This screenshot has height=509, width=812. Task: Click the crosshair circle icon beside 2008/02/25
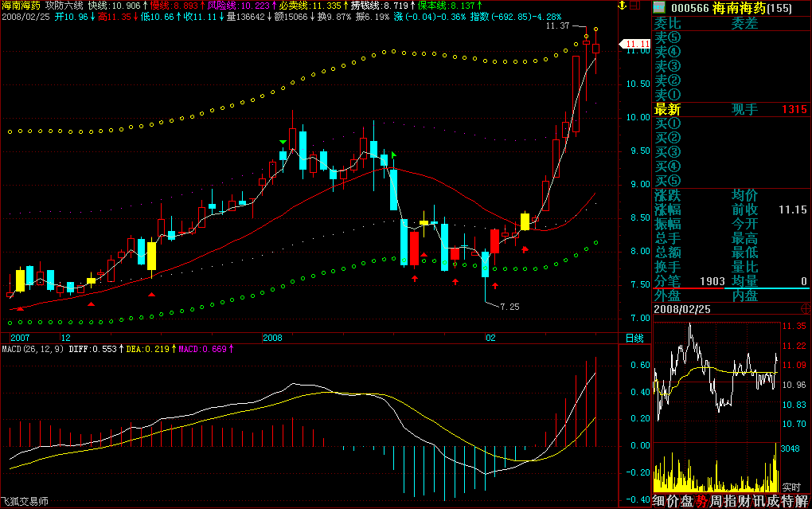click(x=806, y=309)
